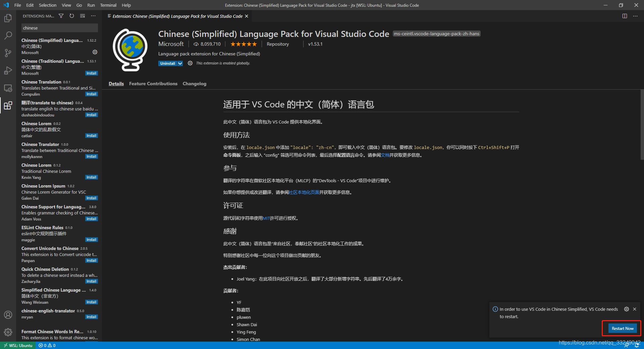The width and height of the screenshot is (644, 349).
Task: Open the Explorer view in activity bar
Action: (x=8, y=18)
